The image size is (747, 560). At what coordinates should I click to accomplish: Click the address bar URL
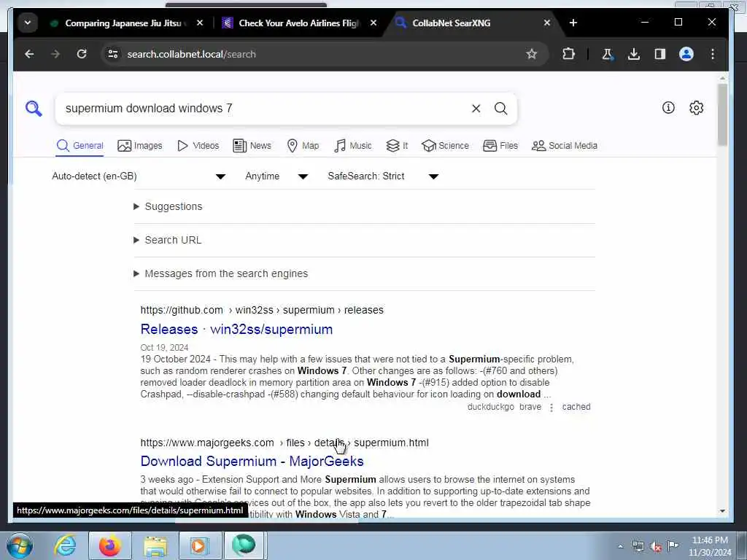tap(192, 54)
